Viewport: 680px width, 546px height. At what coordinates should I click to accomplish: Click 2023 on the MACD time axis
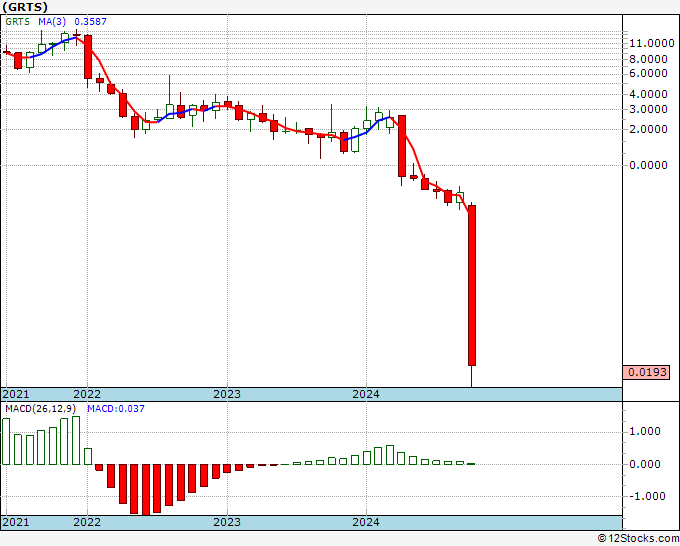[x=227, y=522]
